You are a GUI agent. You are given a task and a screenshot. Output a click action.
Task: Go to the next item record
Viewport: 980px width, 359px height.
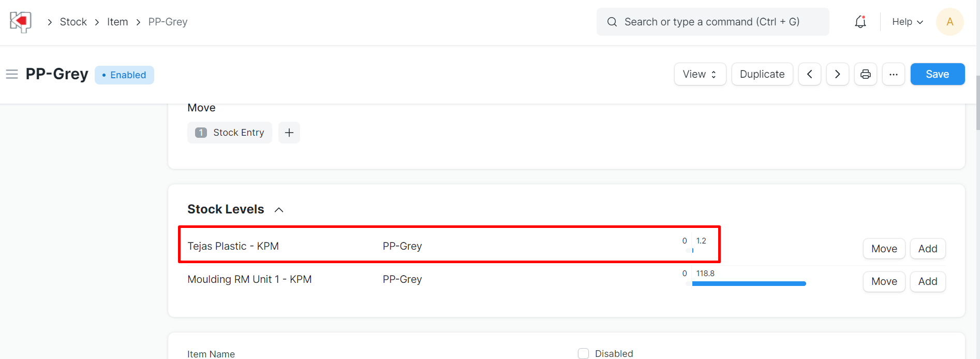point(838,74)
